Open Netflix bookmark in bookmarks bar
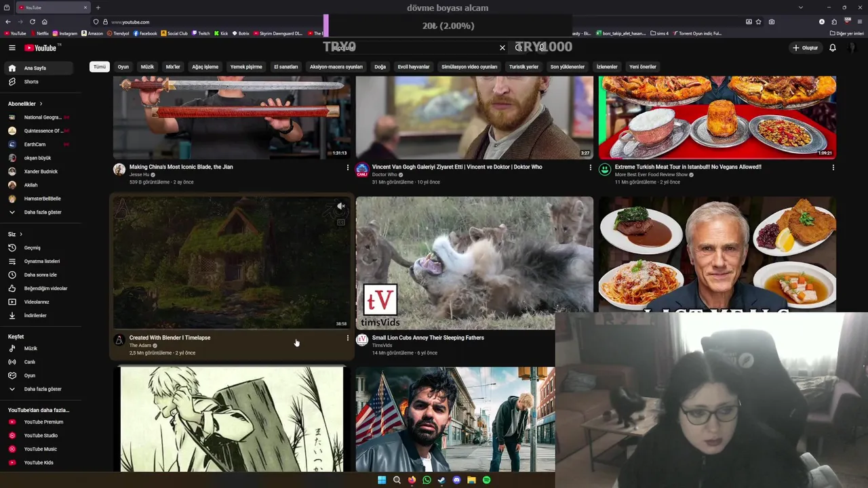Image resolution: width=868 pixels, height=488 pixels. click(39, 33)
